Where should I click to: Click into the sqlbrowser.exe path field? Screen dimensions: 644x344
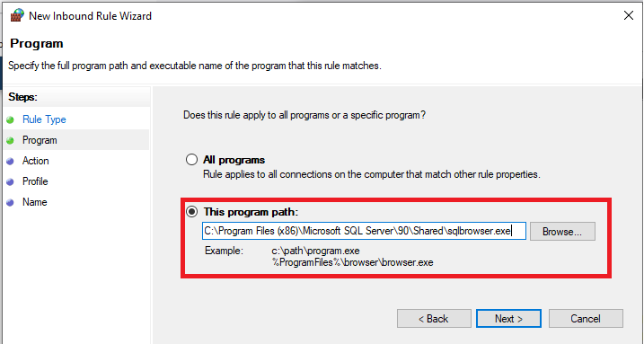pos(364,231)
